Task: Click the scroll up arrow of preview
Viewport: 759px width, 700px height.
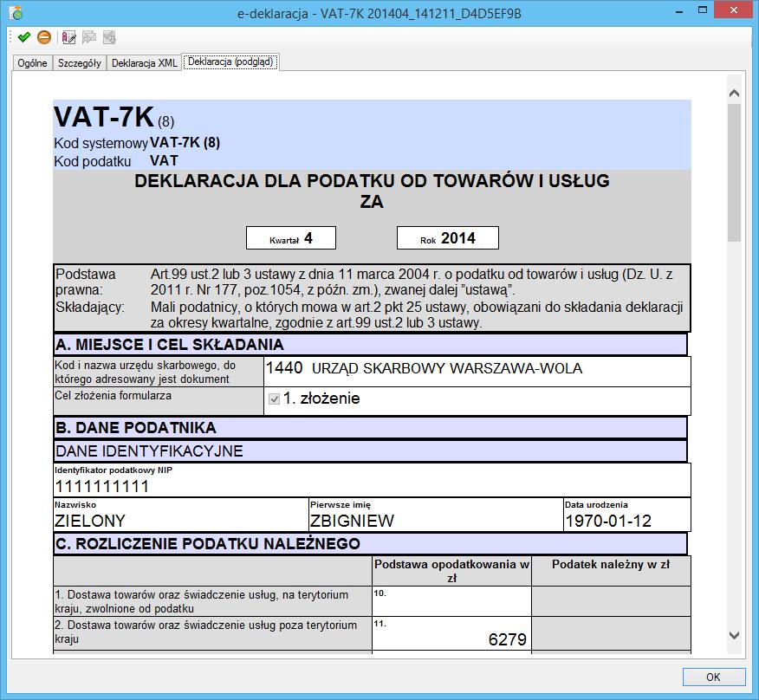Action: [735, 93]
